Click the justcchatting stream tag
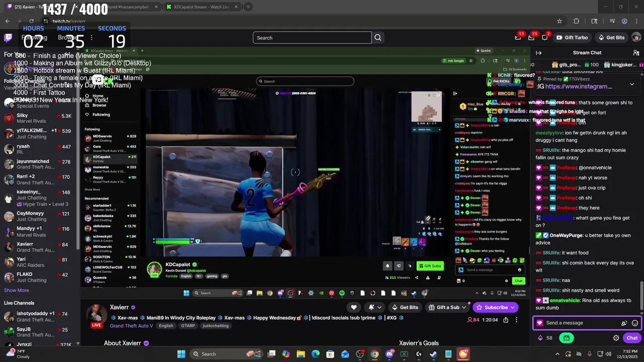Viewport: 644px width, 362px height. (x=216, y=326)
